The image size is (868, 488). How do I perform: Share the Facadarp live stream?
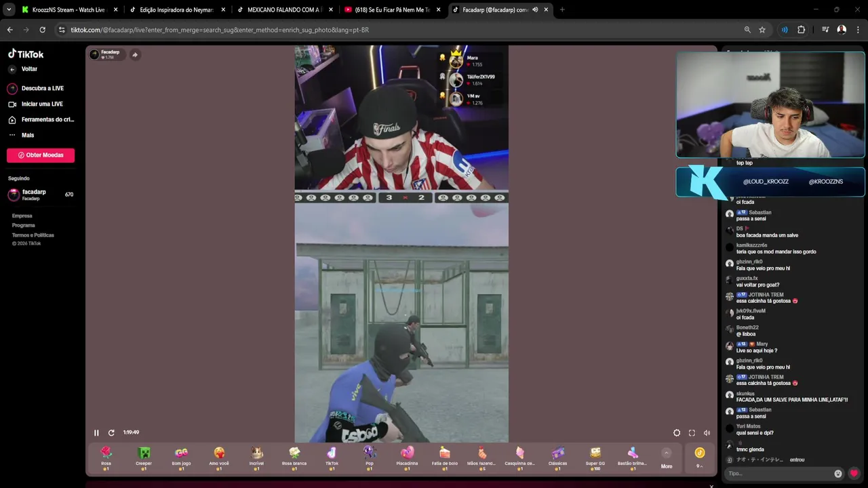134,55
